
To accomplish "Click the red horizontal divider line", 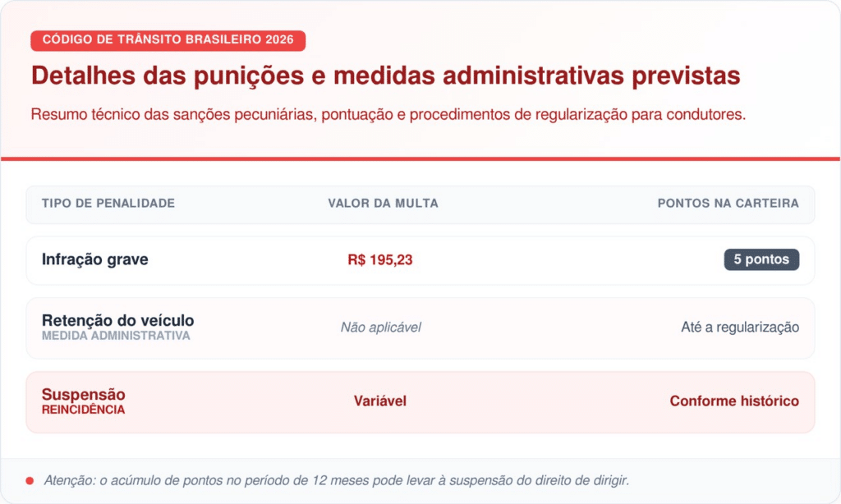I will (x=420, y=158).
